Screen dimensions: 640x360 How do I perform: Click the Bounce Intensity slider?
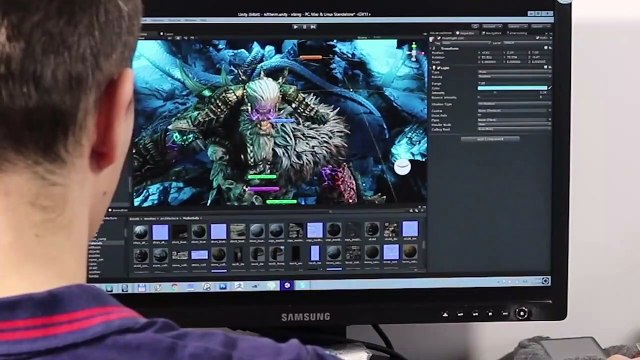[507, 98]
